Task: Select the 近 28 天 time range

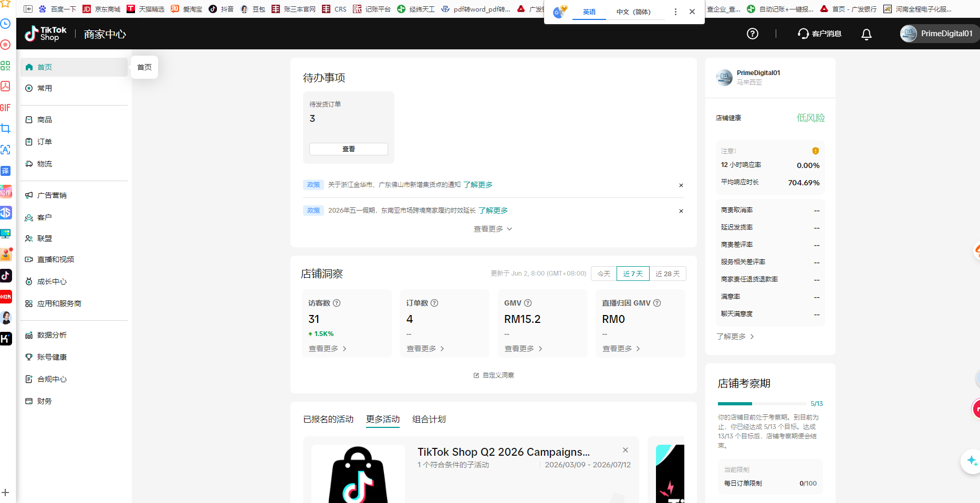Action: pyautogui.click(x=668, y=274)
